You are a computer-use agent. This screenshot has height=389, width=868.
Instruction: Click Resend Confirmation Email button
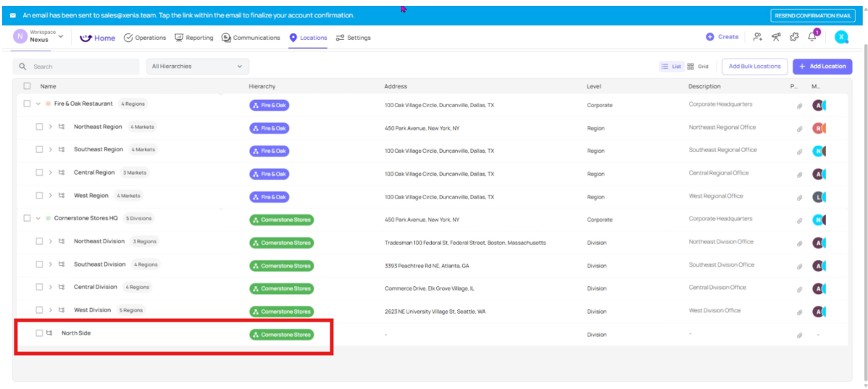pos(814,15)
